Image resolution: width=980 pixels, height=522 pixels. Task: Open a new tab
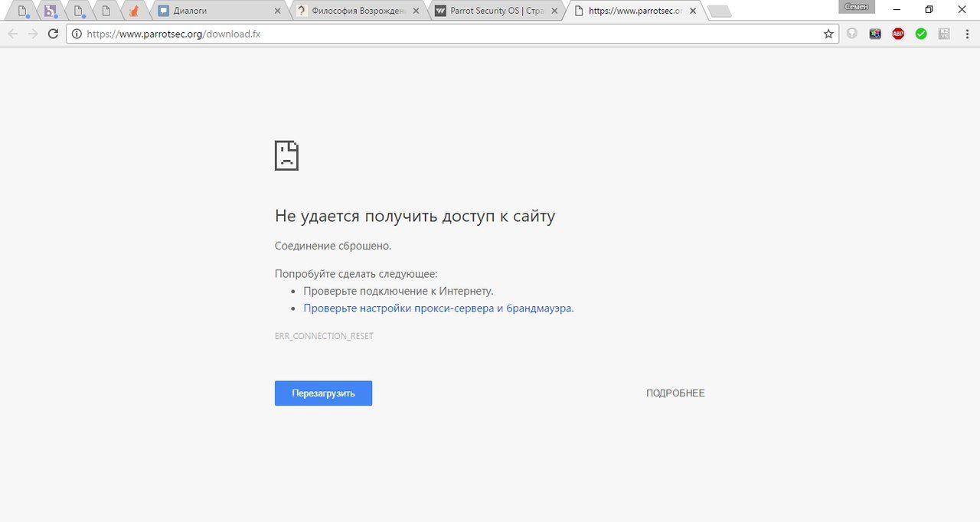point(720,11)
